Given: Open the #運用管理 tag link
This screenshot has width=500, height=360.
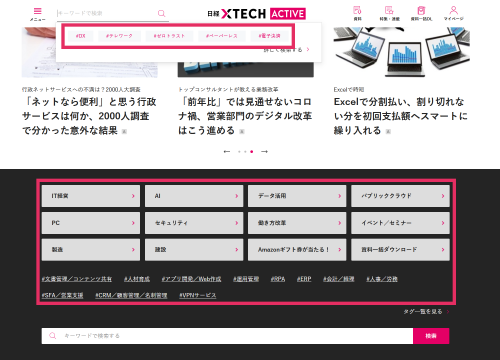Looking at the screenshot, I should tap(246, 279).
